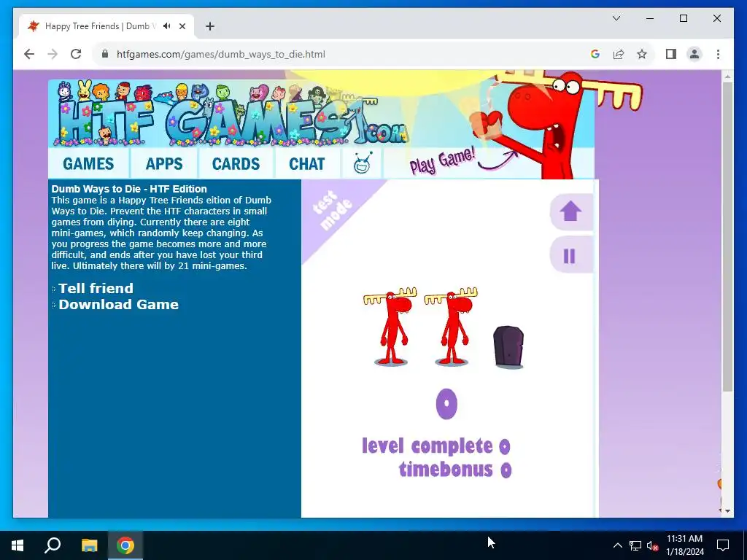The image size is (747, 560).
Task: Open the APPS menu item
Action: (164, 164)
